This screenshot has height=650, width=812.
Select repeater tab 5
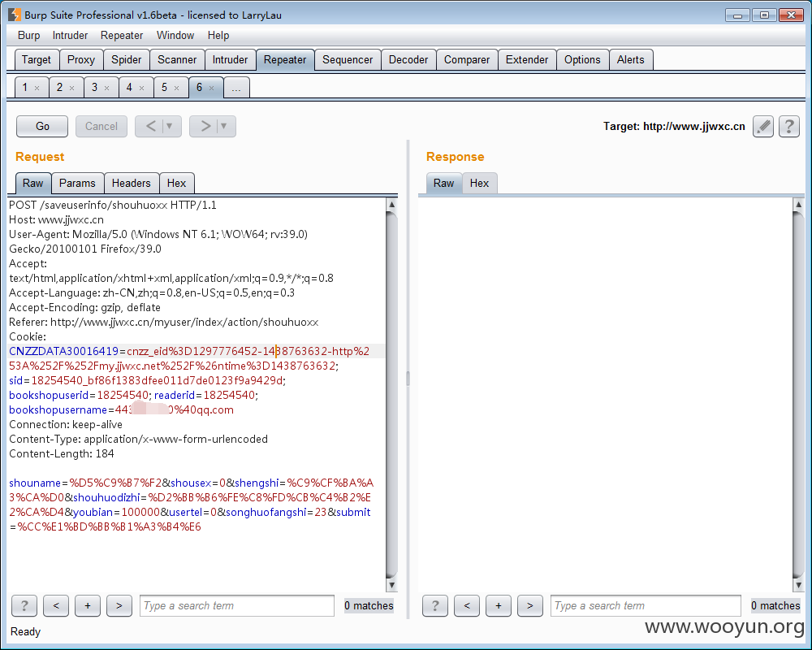(164, 87)
